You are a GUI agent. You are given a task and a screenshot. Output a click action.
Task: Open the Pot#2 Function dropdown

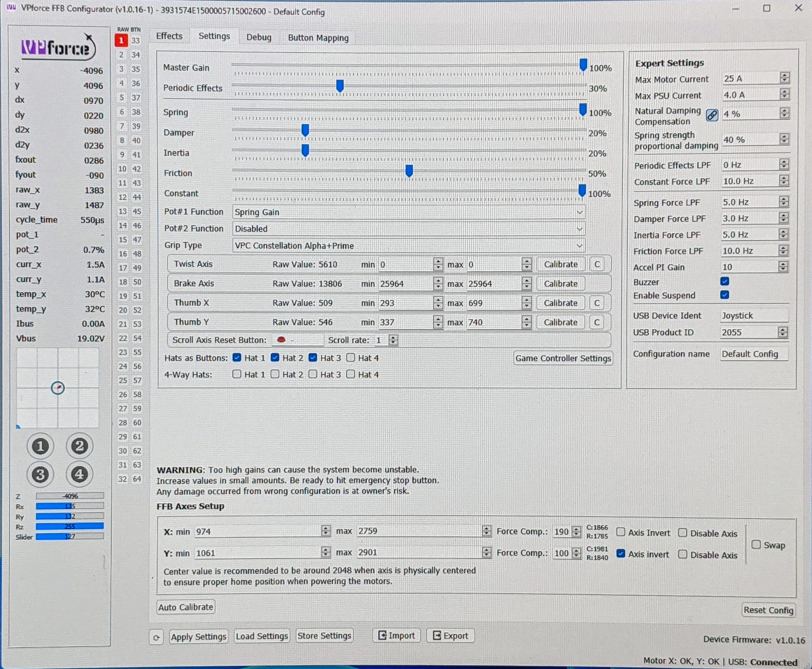[408, 228]
